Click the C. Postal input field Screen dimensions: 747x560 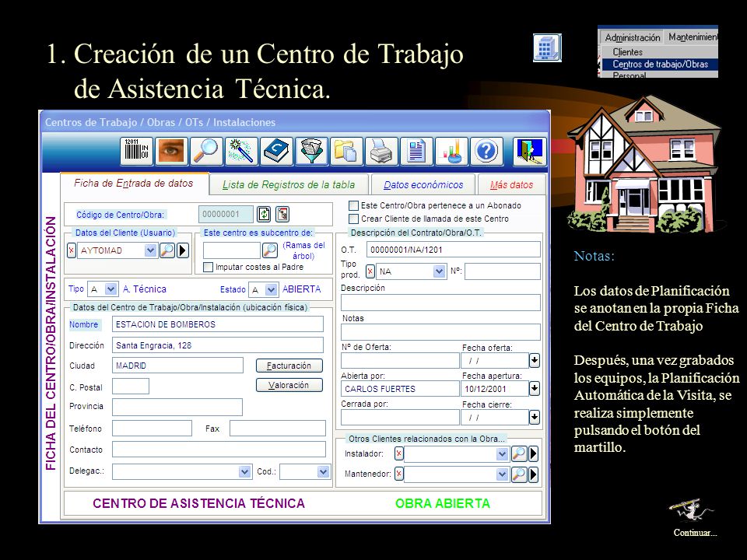pyautogui.click(x=131, y=387)
